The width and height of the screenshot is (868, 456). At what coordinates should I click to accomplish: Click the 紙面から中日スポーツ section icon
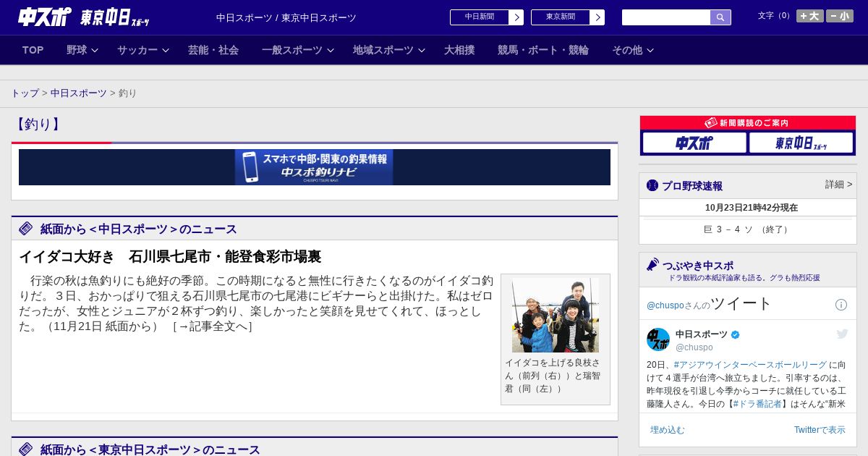coord(26,229)
